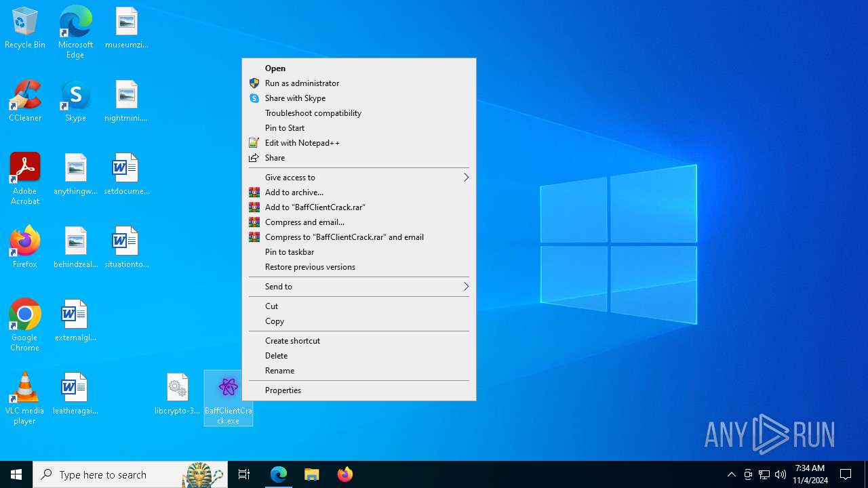Viewport: 868px width, 488px height.
Task: Choose Edit with Notepad++
Action: (x=359, y=143)
